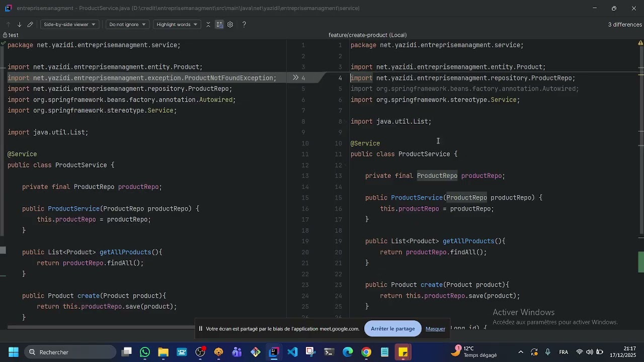Viewport: 644px width, 362px height.
Task: Open the help question mark icon
Action: point(244,24)
